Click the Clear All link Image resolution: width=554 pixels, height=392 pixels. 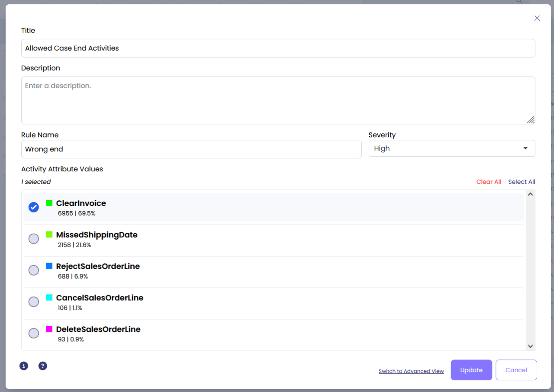click(x=489, y=182)
